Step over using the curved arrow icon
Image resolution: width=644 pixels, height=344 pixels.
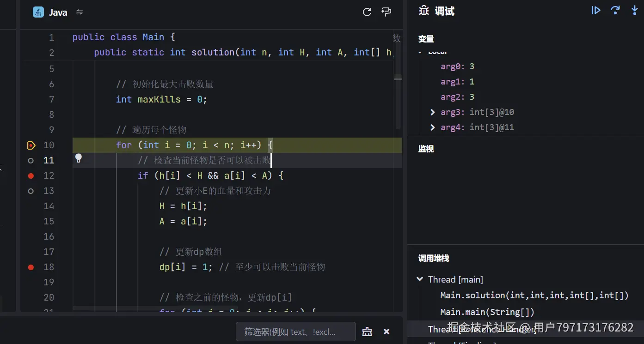[615, 10]
